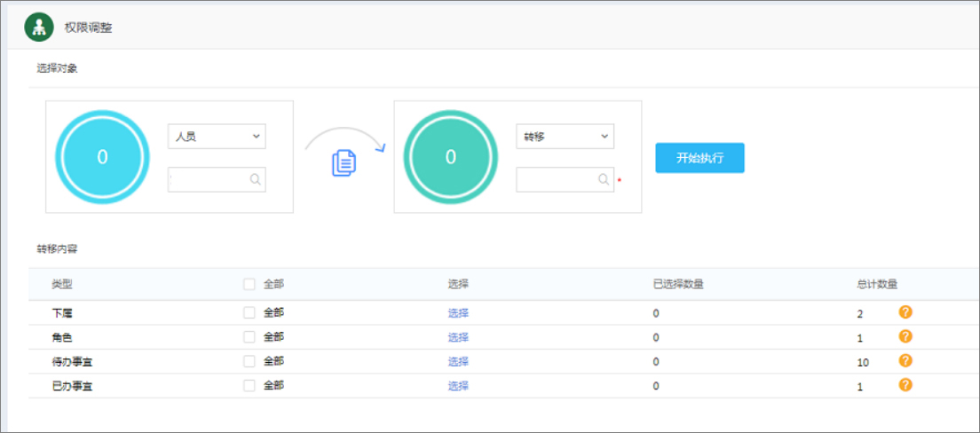The height and width of the screenshot is (433, 980).
Task: Click 选择 link in 已办事宜 row
Action: [x=458, y=386]
